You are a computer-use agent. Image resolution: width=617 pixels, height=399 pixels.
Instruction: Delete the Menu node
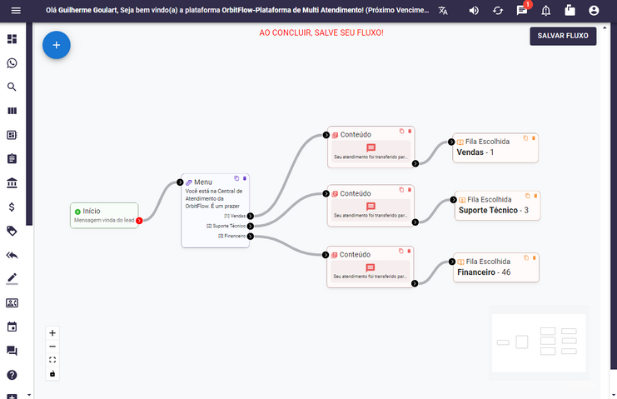point(244,178)
